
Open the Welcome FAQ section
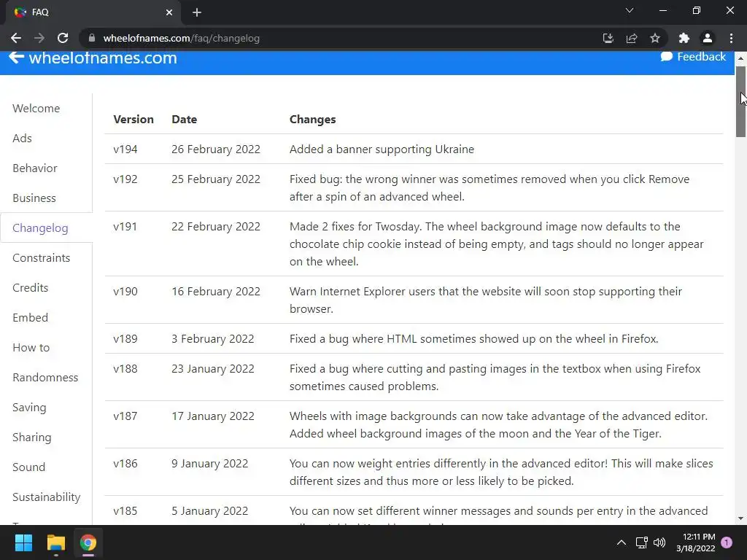tap(36, 109)
